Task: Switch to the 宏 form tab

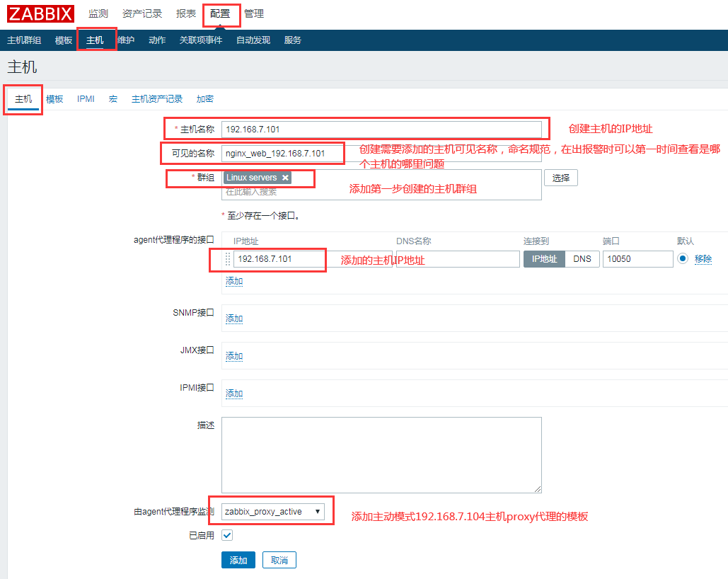Action: pos(112,99)
